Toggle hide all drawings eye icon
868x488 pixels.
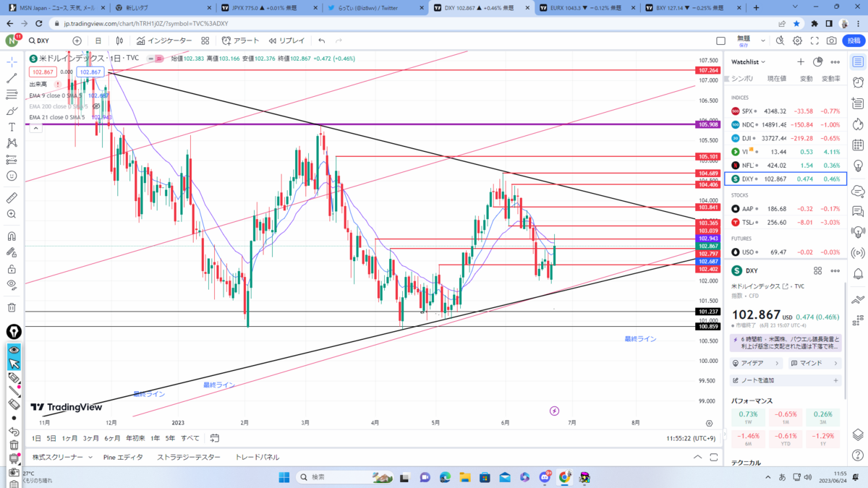click(x=12, y=285)
